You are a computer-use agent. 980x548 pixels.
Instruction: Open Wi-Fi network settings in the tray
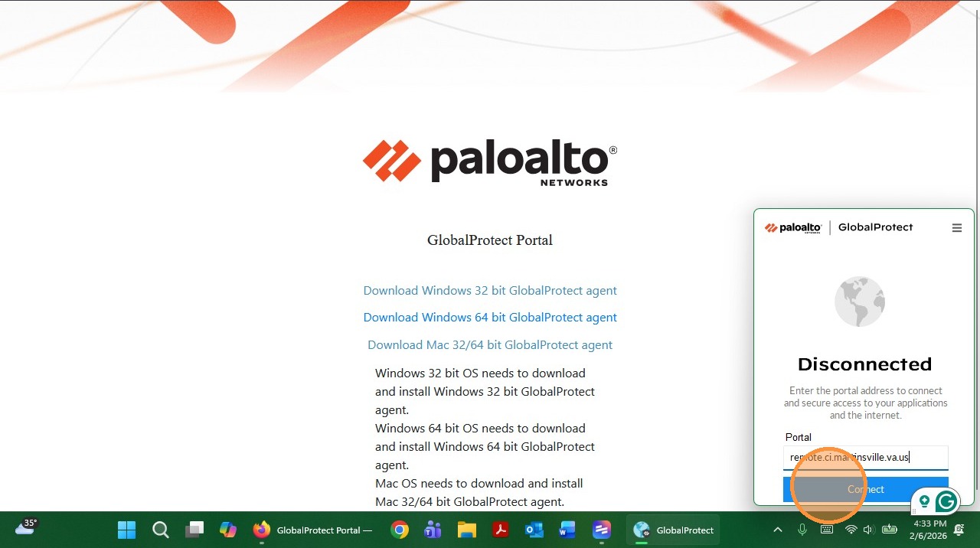[x=851, y=530]
